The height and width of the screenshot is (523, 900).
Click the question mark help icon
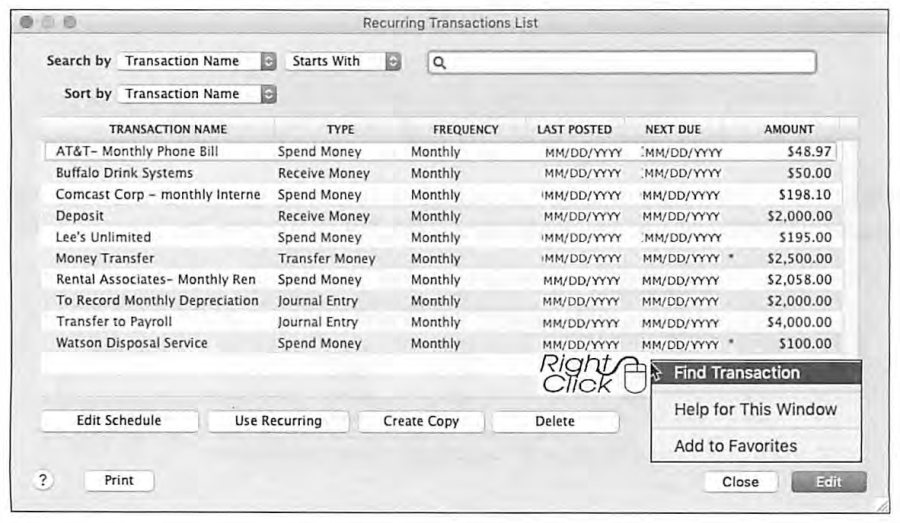[43, 480]
